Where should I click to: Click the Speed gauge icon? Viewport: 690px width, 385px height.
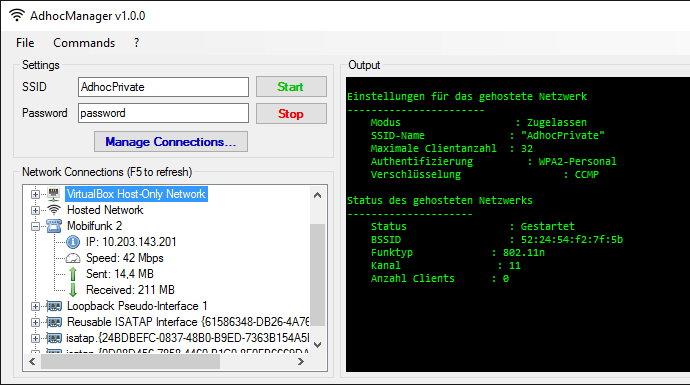pos(73,258)
